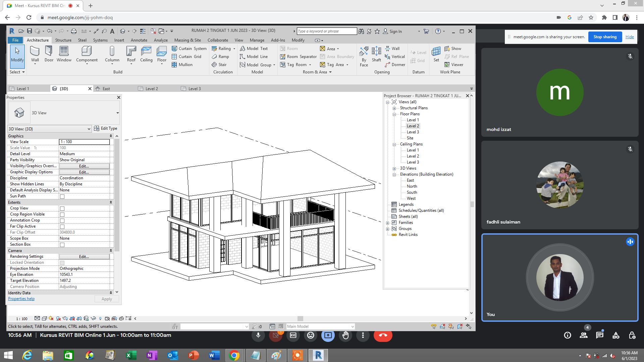644x362 pixels.
Task: Select the Door tool
Action: [49, 54]
